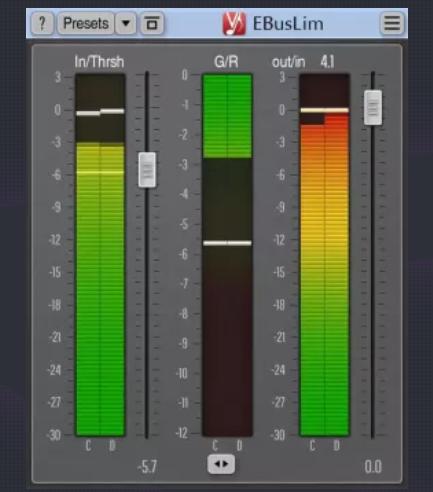Viewport: 433px width, 492px height.
Task: Toggle the left-right arrows button under G/R
Action: pos(221,464)
